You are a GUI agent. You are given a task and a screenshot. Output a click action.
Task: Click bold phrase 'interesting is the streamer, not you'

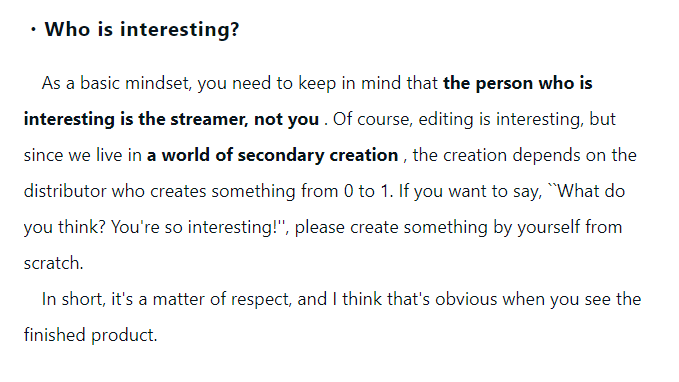click(x=171, y=119)
